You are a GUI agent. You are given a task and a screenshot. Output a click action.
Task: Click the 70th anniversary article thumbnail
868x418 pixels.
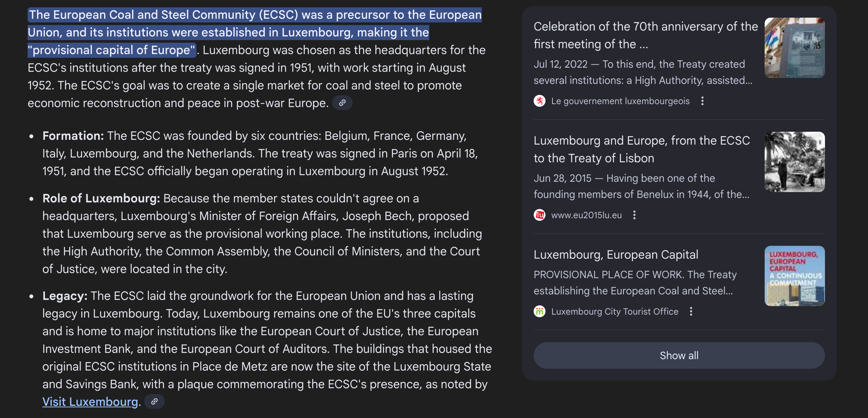pos(794,48)
